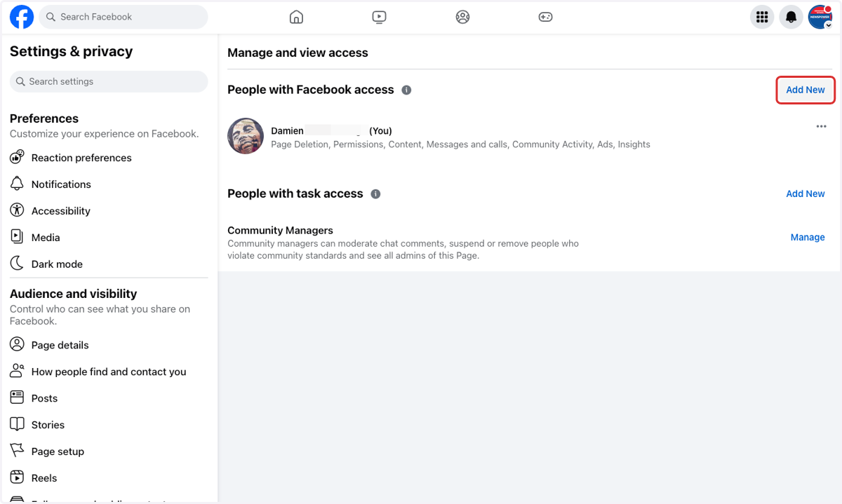
Task: Click the Community Managers heading
Action: point(280,230)
